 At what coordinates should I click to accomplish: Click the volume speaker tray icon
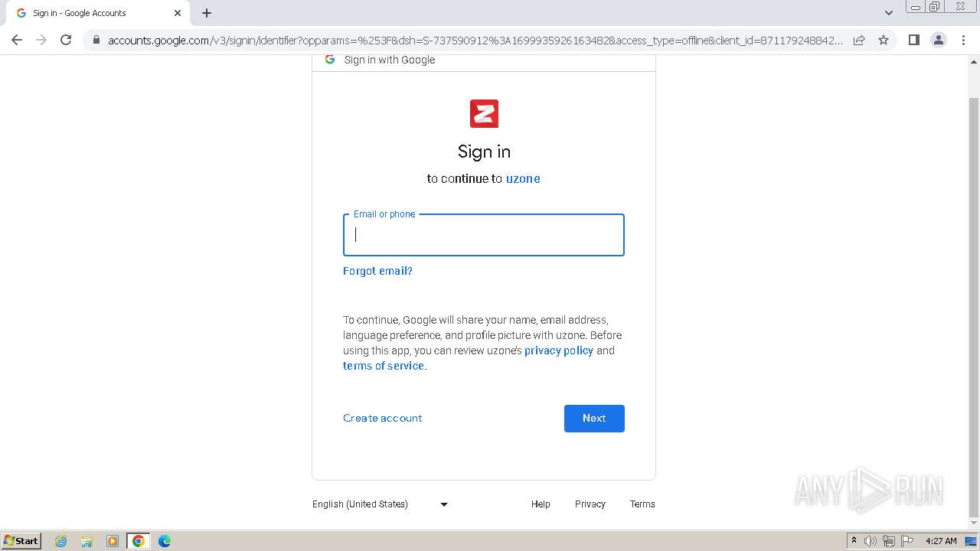[871, 541]
